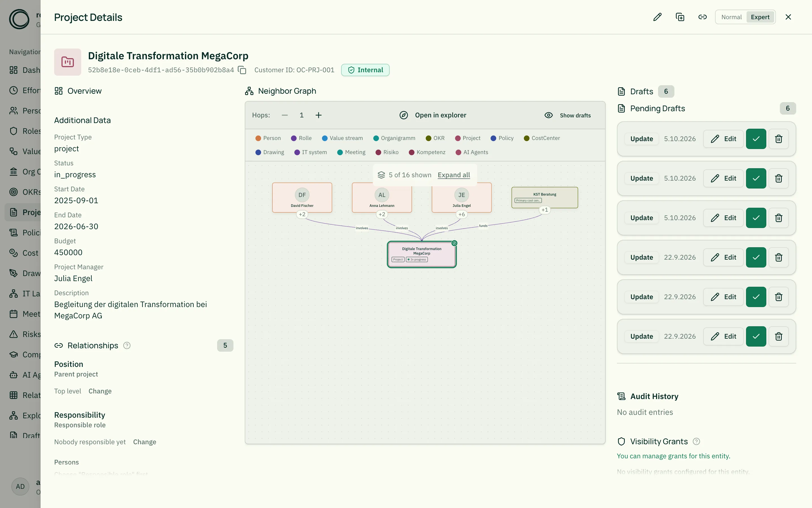This screenshot has width=812, height=508.
Task: Click the duplicate project icon in header
Action: tap(680, 17)
